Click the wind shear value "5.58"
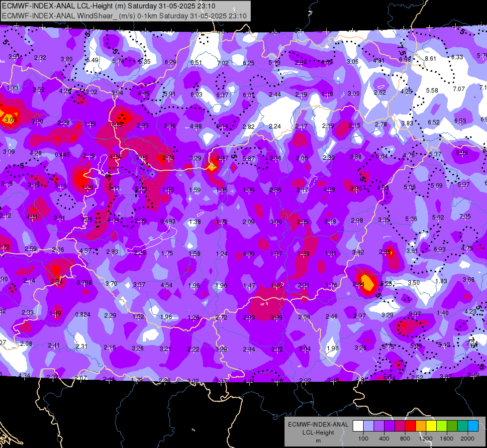The width and height of the screenshot is (487, 448). [x=432, y=91]
